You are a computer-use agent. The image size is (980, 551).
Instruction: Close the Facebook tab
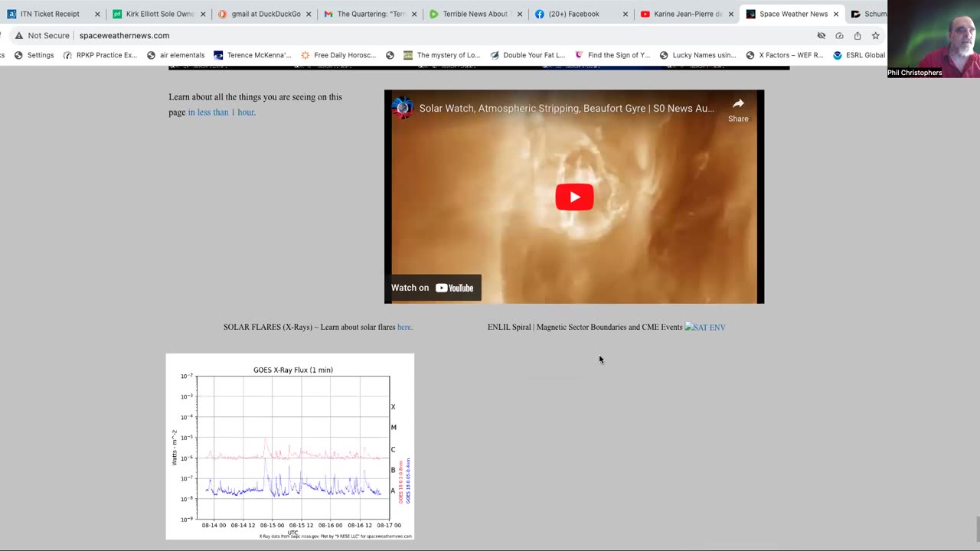(x=625, y=14)
